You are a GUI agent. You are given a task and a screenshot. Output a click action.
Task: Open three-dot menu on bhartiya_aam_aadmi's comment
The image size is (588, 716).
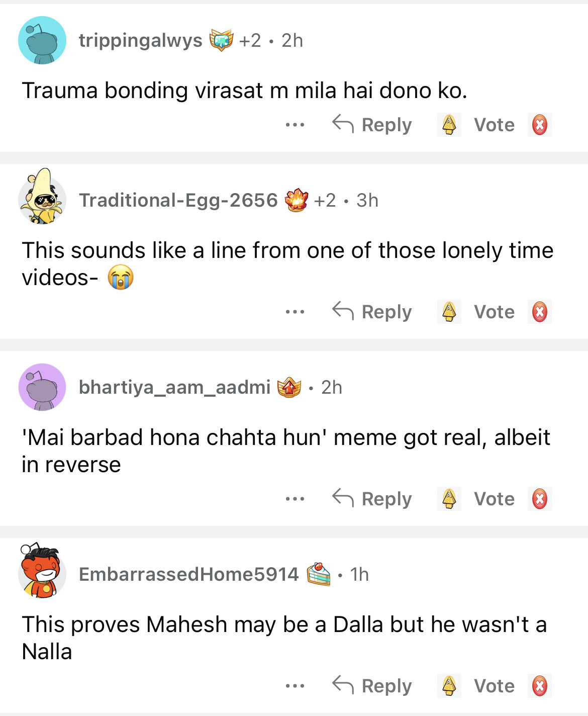pyautogui.click(x=295, y=499)
